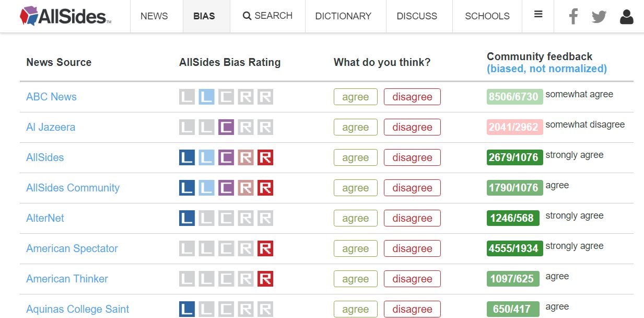Open the AllSides Community link

pyautogui.click(x=73, y=188)
